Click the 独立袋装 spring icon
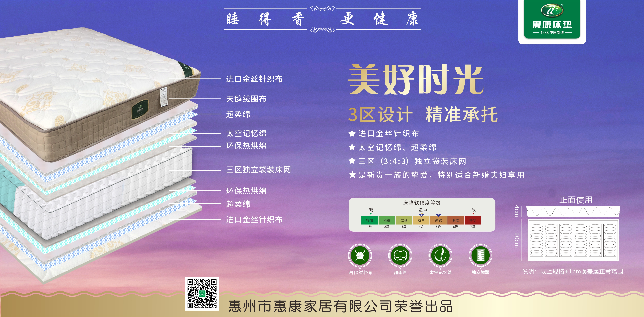The height and width of the screenshot is (317, 644). (481, 256)
